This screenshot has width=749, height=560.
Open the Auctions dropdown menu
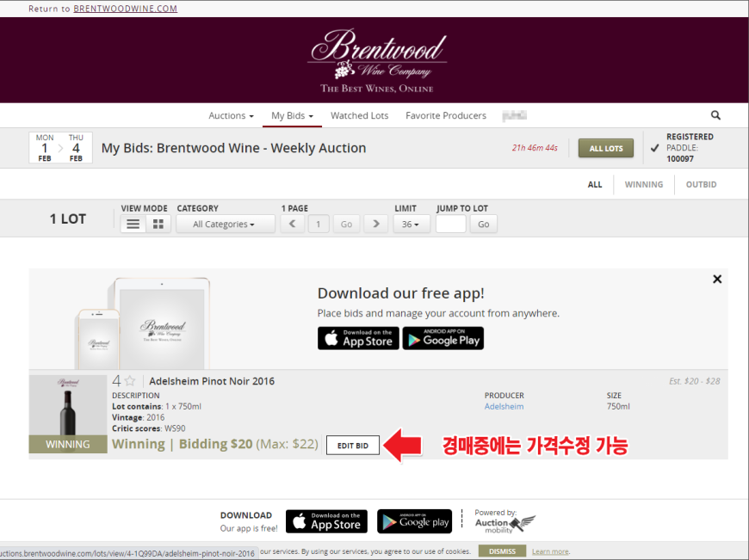(232, 115)
